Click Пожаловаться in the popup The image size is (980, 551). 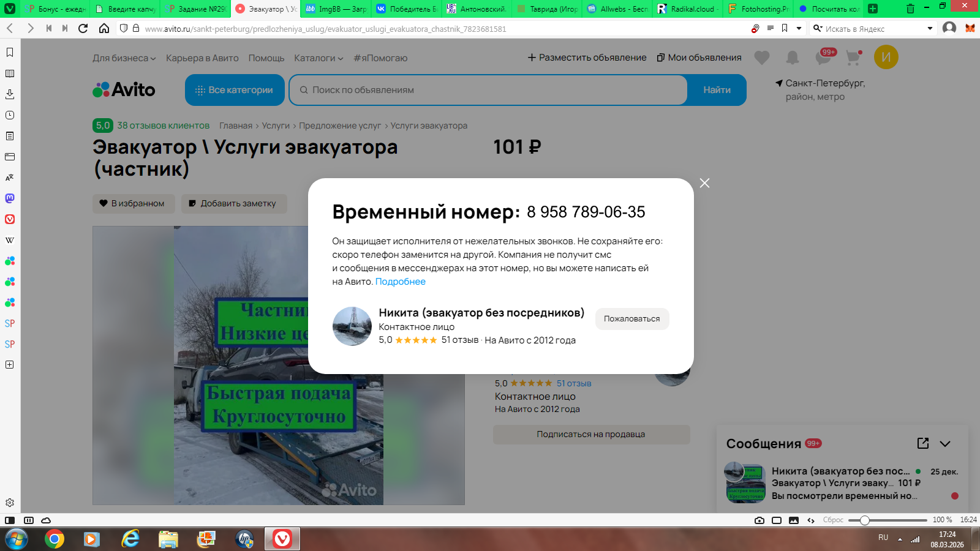(x=632, y=319)
